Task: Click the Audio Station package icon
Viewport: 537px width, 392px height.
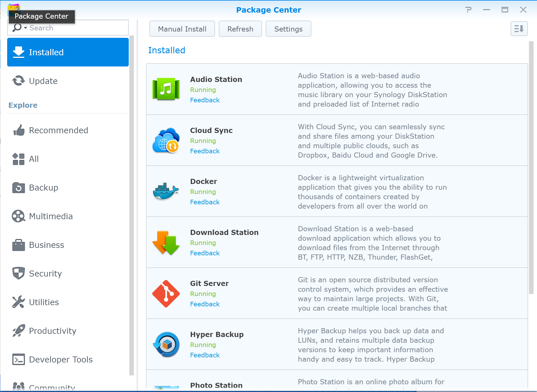Action: 166,89
